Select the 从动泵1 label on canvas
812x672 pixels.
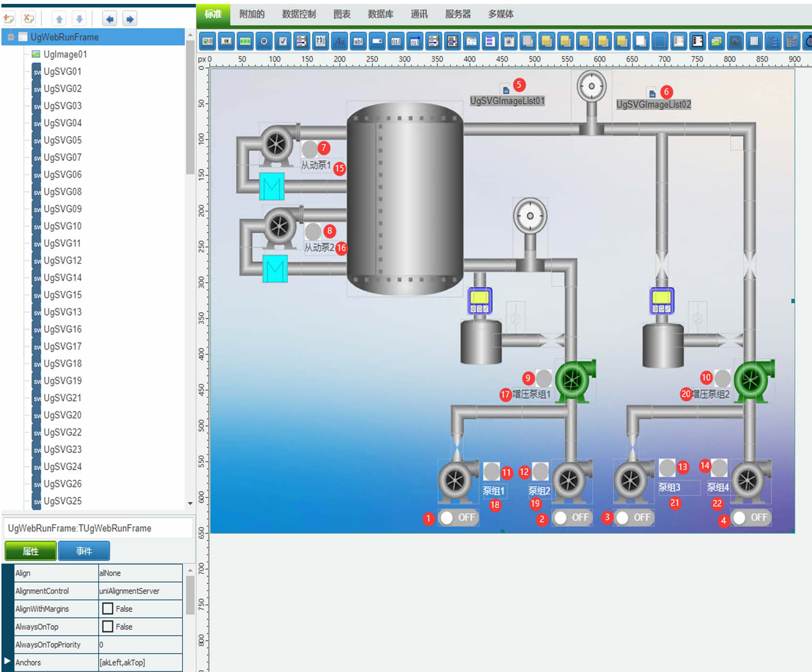[x=316, y=165]
